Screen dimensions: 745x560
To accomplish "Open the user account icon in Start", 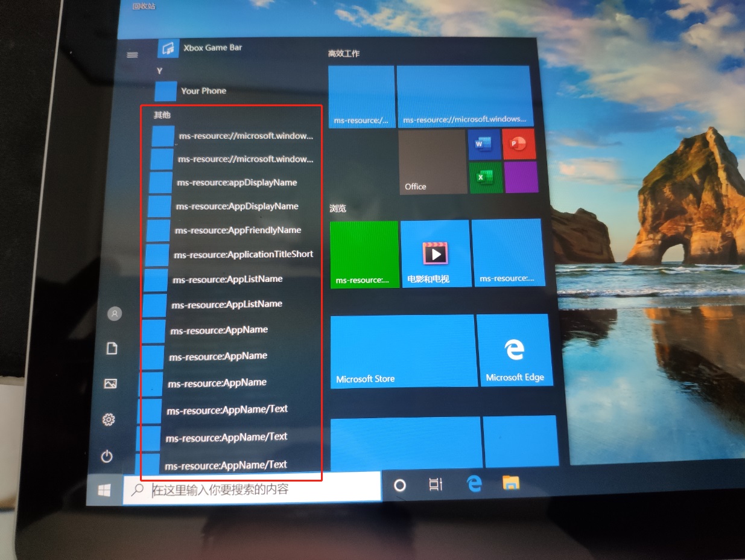I will (114, 313).
